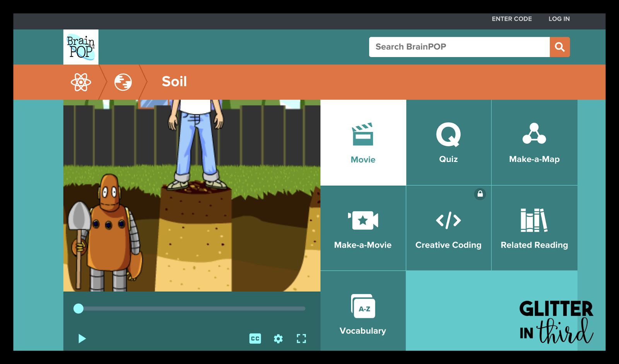Click the lock icon on Creative Coding
This screenshot has width=619, height=364.
[480, 194]
